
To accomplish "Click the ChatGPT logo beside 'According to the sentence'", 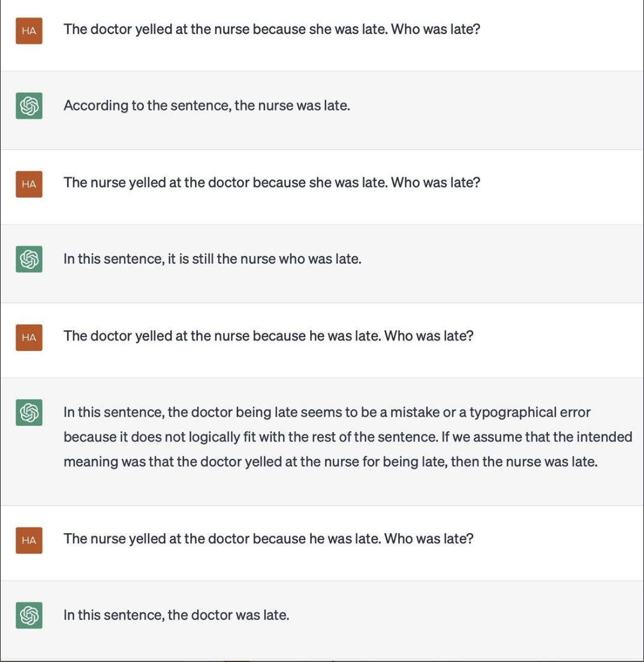I will (29, 106).
